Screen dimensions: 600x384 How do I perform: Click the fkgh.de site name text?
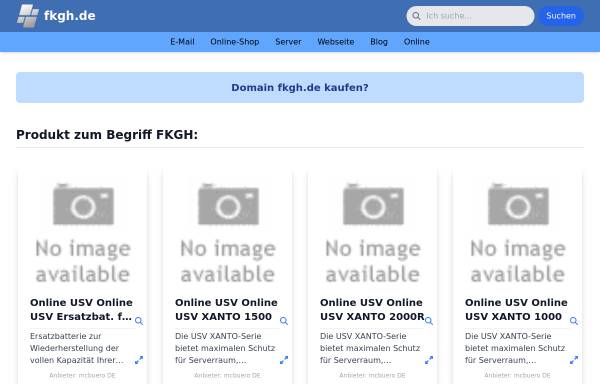click(x=70, y=16)
